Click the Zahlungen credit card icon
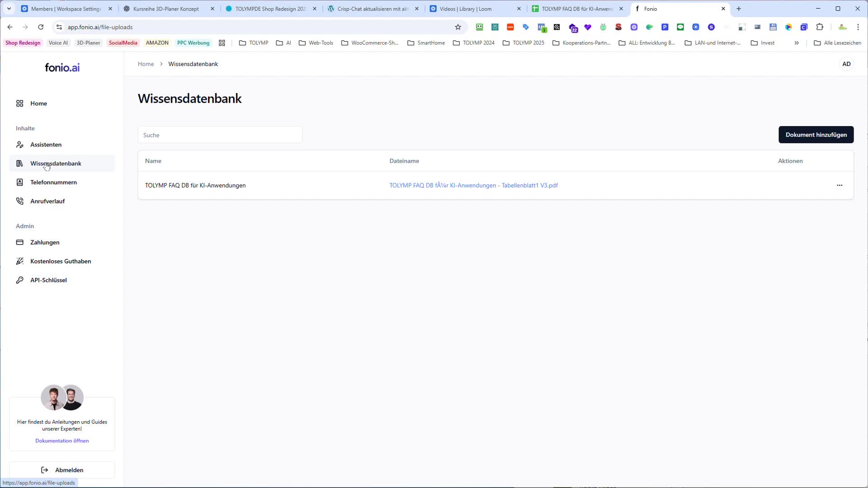 click(x=19, y=242)
